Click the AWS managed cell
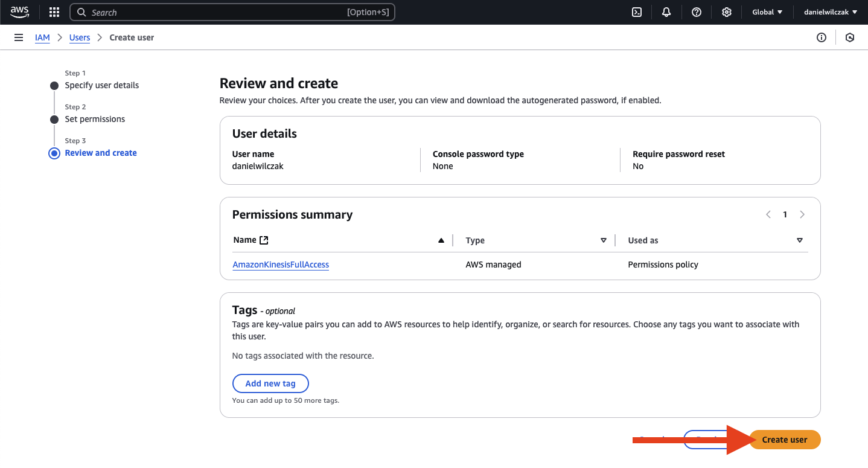Viewport: 868px width, 468px height. [493, 264]
